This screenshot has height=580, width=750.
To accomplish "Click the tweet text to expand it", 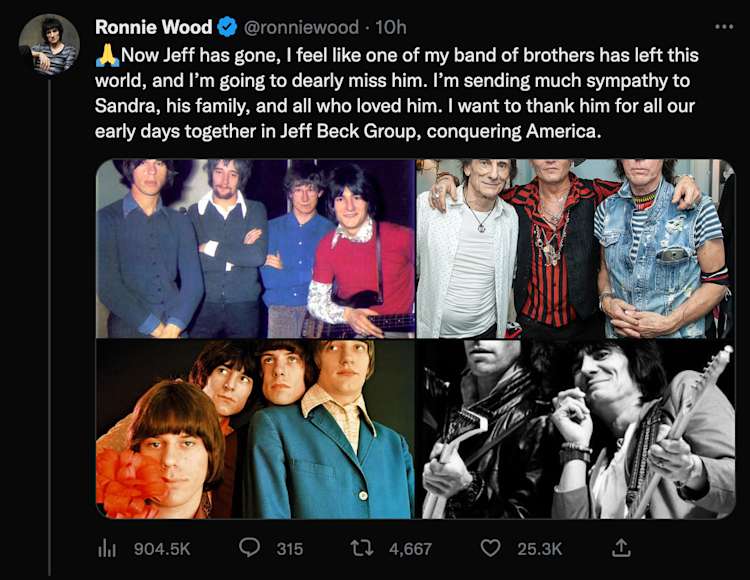I will click(400, 95).
